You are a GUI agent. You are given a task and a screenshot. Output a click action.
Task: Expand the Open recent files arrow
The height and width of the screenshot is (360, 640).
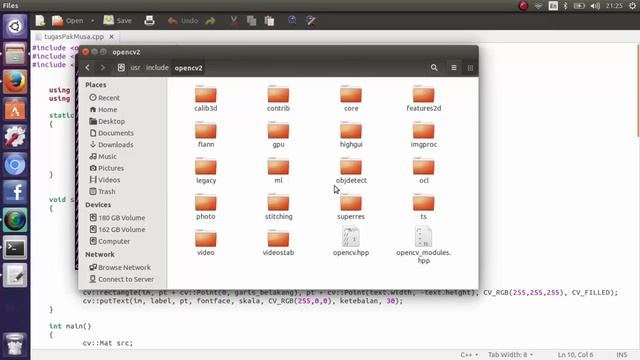pyautogui.click(x=93, y=20)
